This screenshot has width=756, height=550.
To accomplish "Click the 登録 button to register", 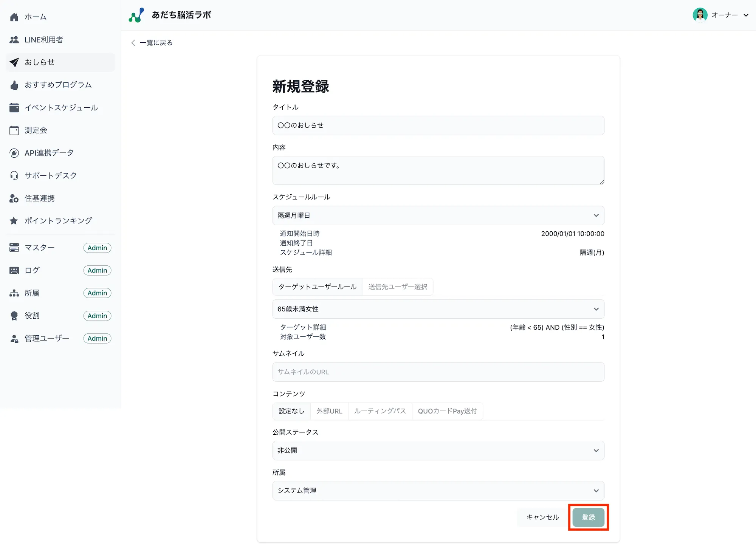I will [x=588, y=517].
